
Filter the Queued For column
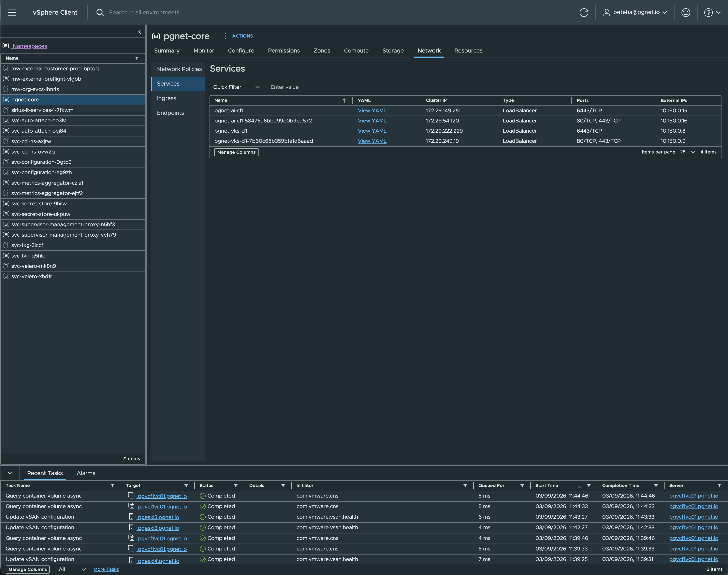point(522,485)
